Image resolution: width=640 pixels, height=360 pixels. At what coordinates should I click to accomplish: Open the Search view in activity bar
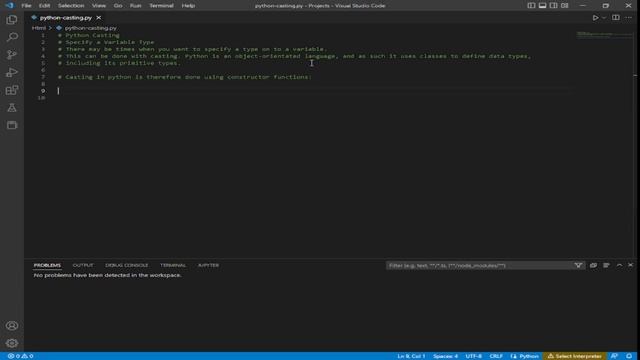pos(12,37)
